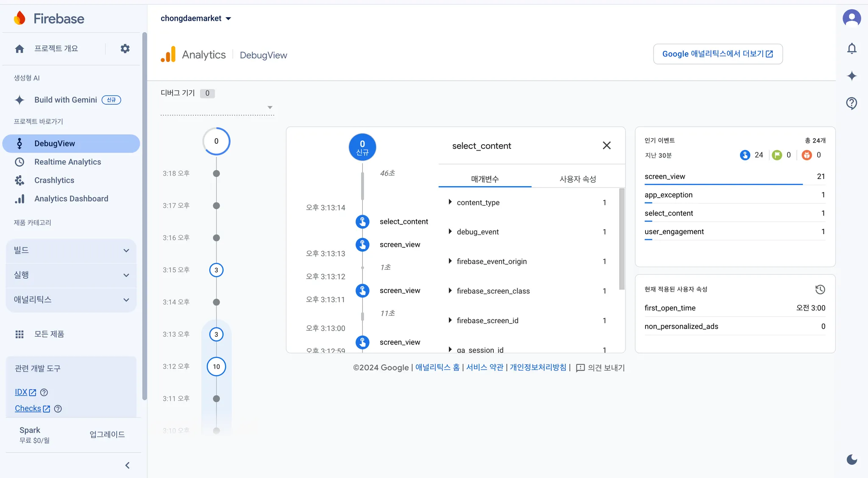Image resolution: width=868 pixels, height=478 pixels.
Task: Click the notifications bell icon
Action: click(852, 49)
